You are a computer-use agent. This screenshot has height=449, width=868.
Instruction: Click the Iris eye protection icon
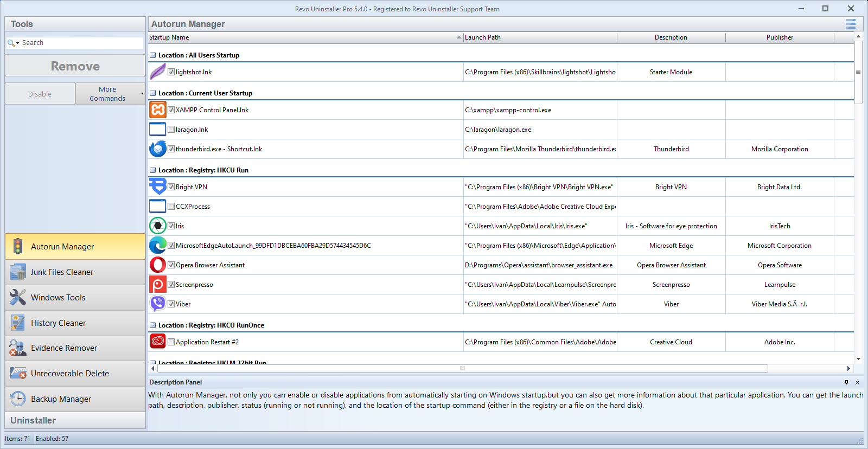(x=157, y=226)
